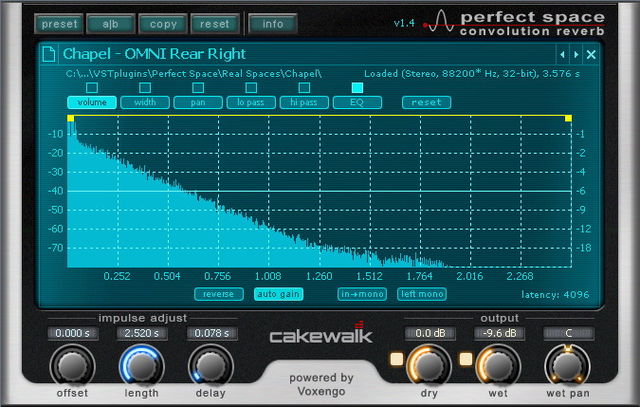Click the impulse file path text
Screen dimensions: 640x407
pos(194,74)
